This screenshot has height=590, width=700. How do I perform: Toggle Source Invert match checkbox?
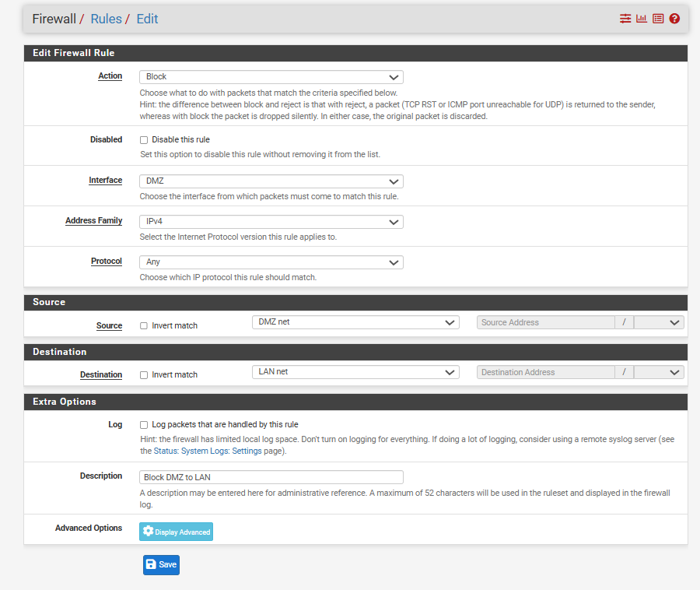(x=144, y=326)
